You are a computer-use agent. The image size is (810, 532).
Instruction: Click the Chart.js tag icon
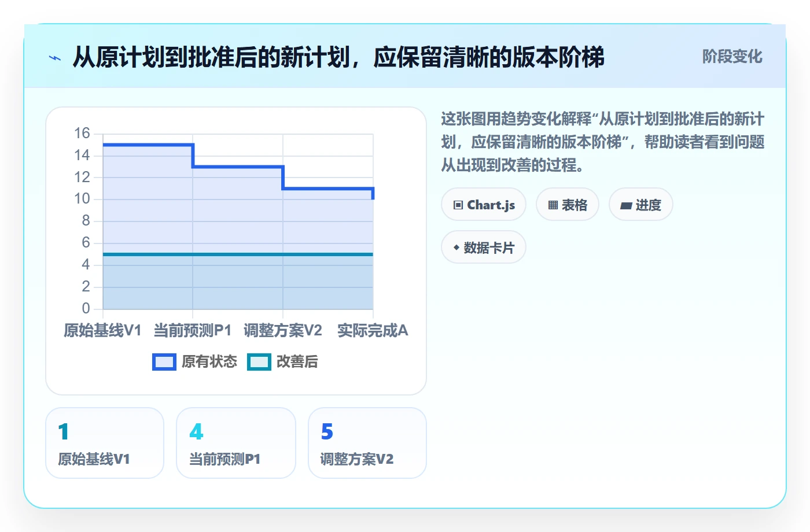click(458, 205)
